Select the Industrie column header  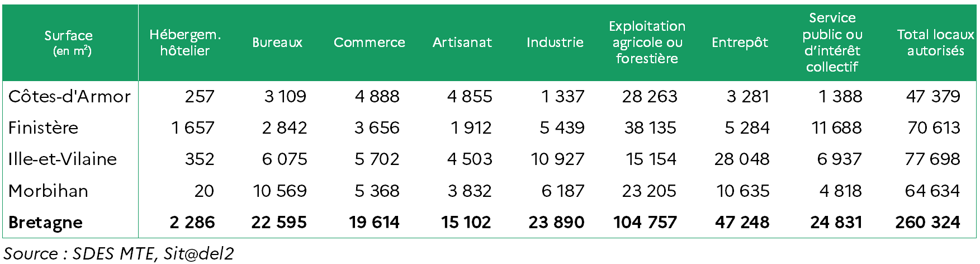tap(555, 43)
